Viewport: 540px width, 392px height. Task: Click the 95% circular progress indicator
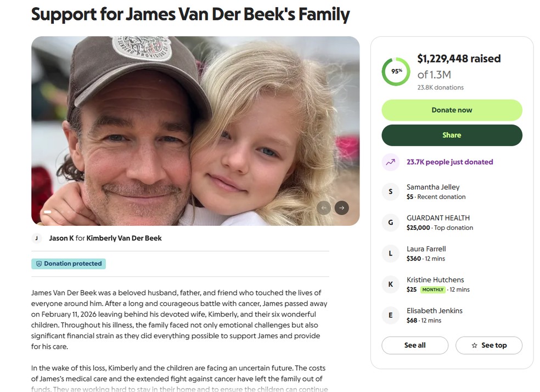point(396,72)
